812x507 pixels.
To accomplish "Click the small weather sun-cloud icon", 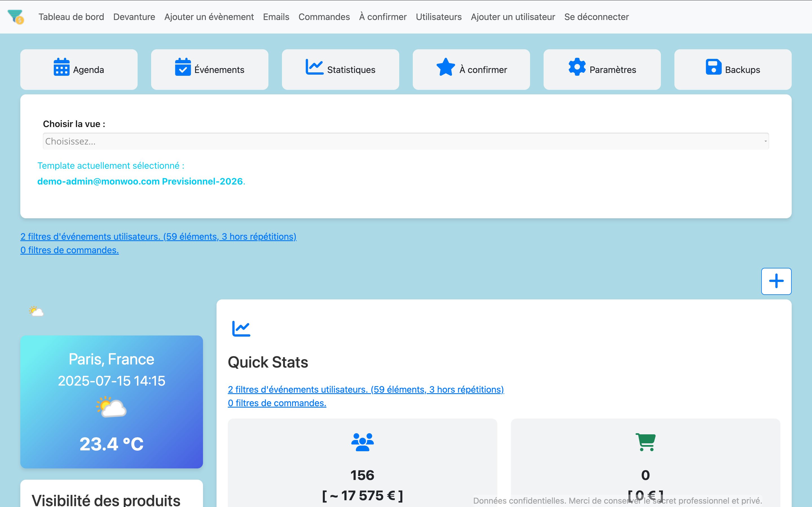I will click(36, 311).
